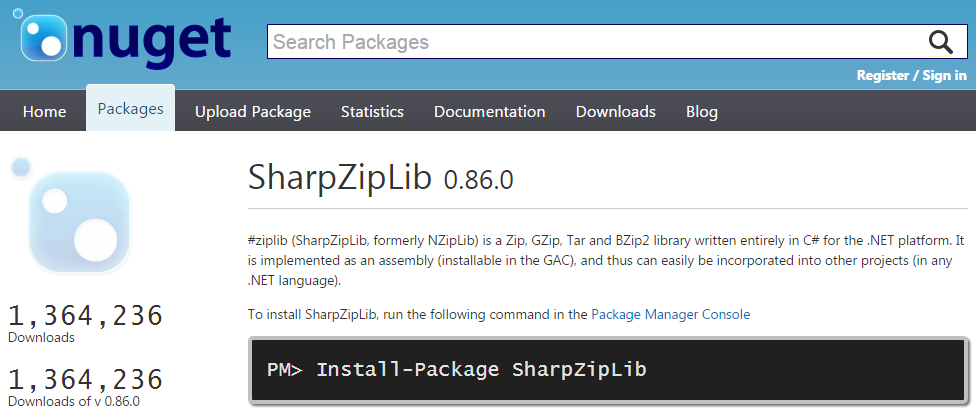Click the magnifying glass search icon
This screenshot has width=976, height=412.
coord(941,42)
